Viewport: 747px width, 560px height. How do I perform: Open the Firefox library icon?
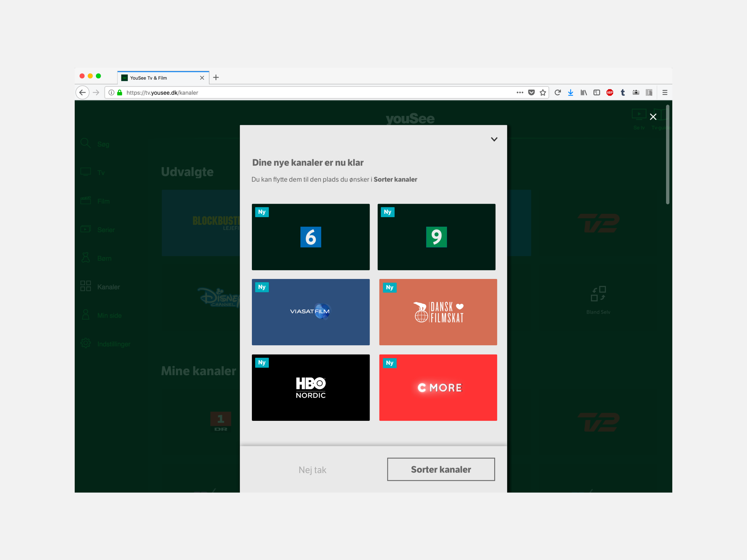click(x=584, y=93)
